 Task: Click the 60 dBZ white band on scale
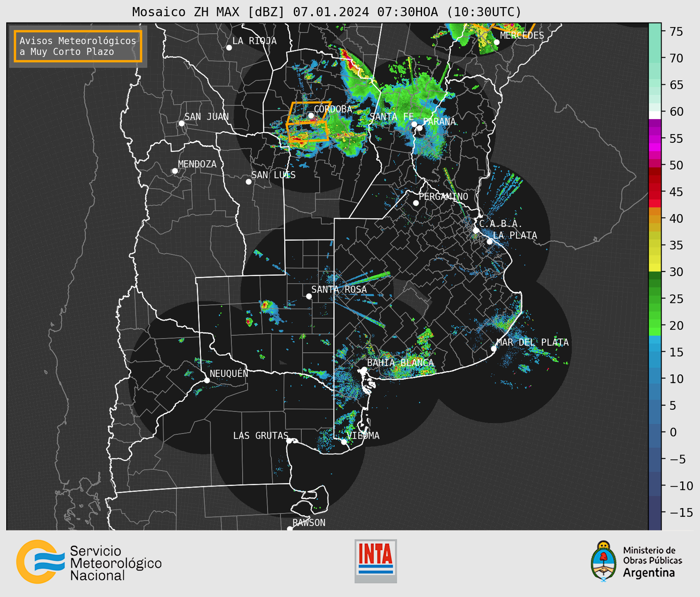click(x=655, y=115)
